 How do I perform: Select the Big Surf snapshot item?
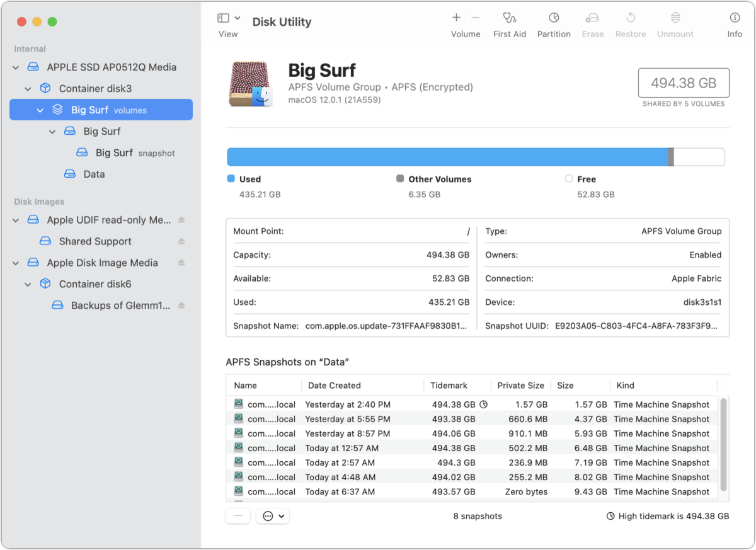coord(114,152)
